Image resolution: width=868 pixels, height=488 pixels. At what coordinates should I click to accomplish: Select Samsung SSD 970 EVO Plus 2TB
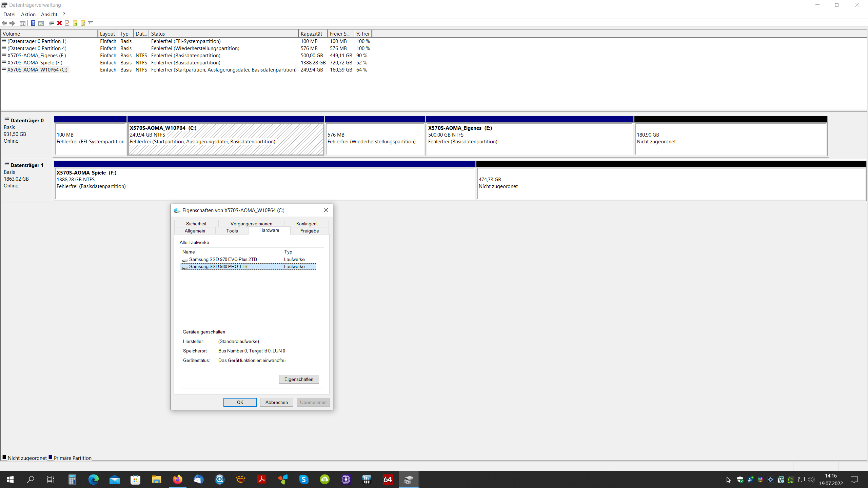click(223, 259)
